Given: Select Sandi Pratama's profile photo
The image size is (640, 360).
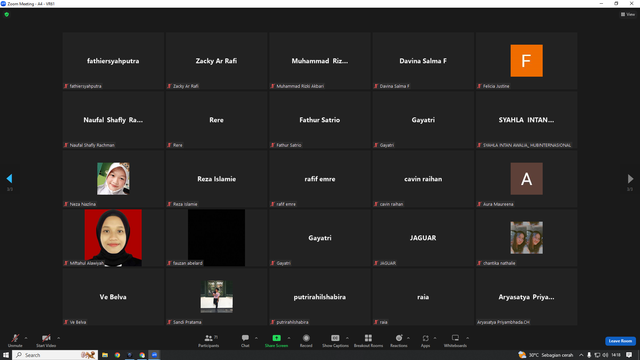Looking at the screenshot, I should pyautogui.click(x=216, y=297).
